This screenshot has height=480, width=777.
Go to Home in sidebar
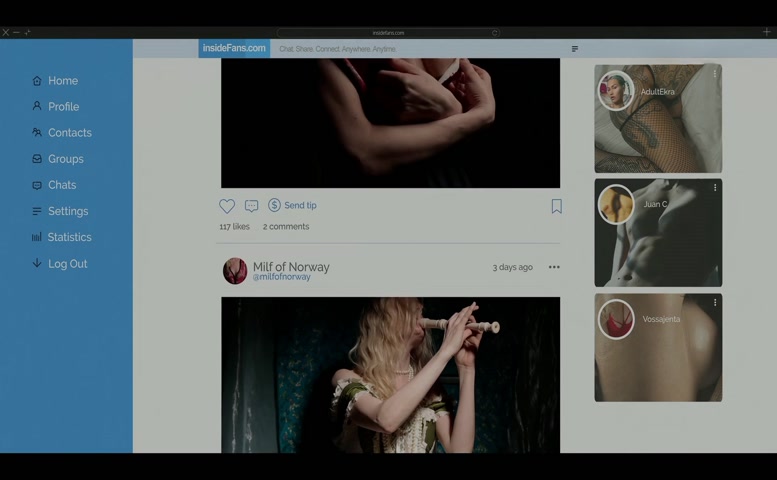[x=37, y=81]
